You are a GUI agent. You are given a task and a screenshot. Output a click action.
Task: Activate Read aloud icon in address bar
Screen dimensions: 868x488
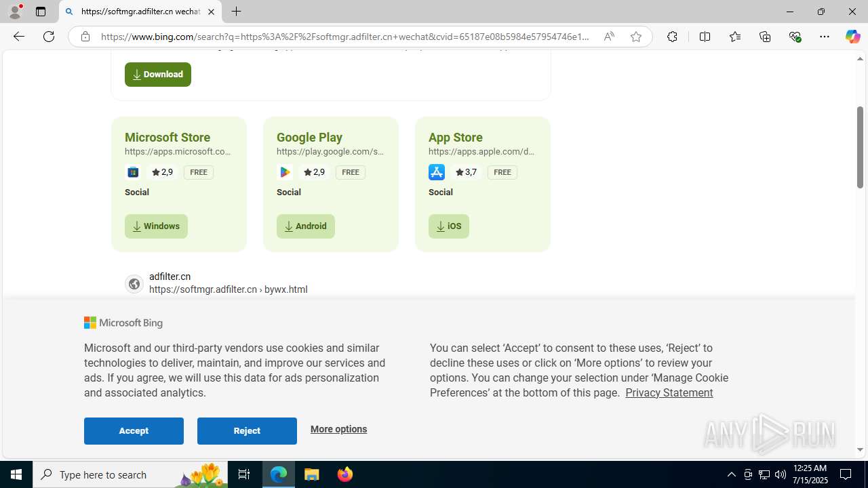click(609, 37)
